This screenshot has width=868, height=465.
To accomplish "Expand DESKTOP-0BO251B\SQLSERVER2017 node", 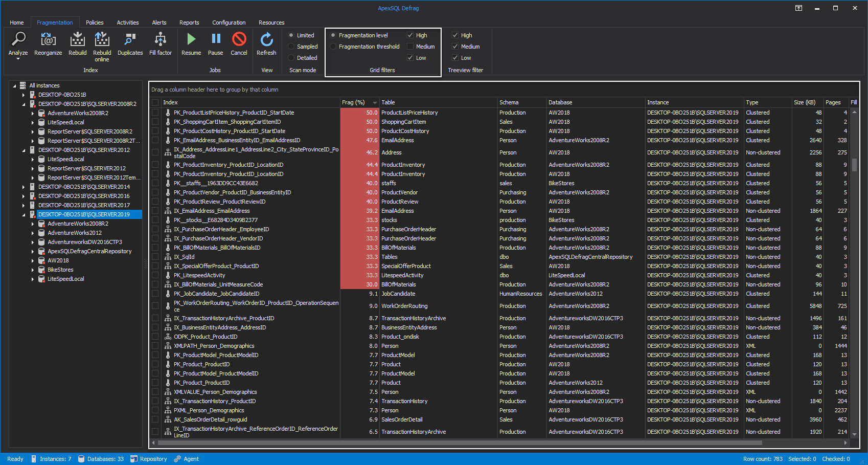I will (24, 205).
